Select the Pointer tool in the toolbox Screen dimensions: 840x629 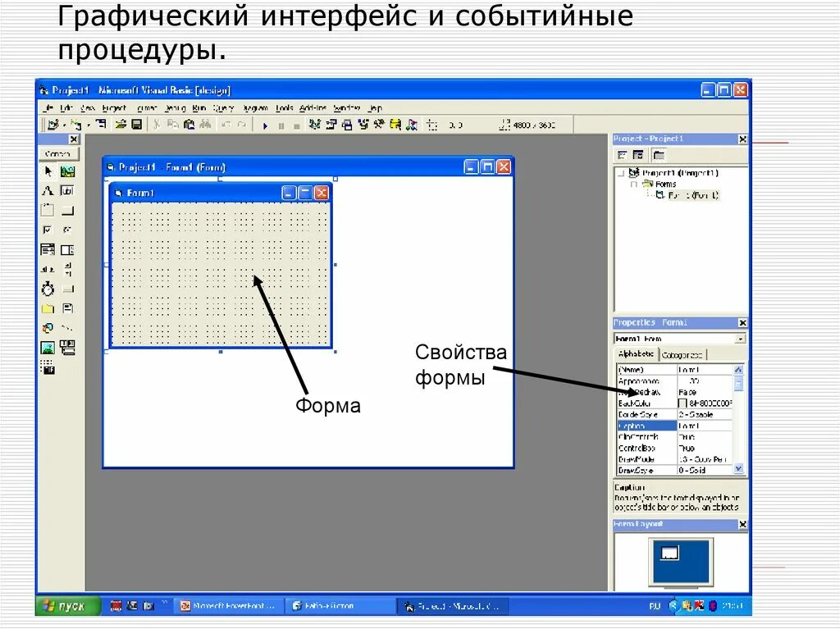coord(48,171)
